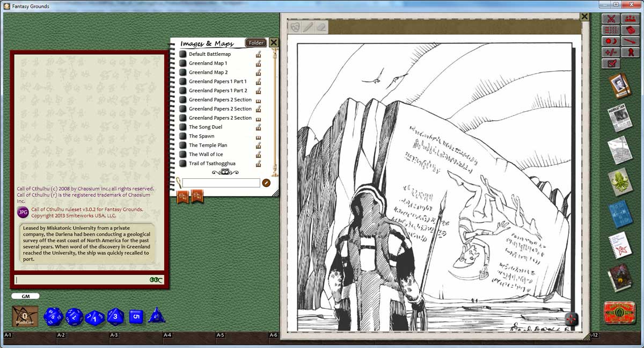The width and height of the screenshot is (644, 348).
Task: Open the Folder dropdown in Images & Maps
Action: (256, 42)
